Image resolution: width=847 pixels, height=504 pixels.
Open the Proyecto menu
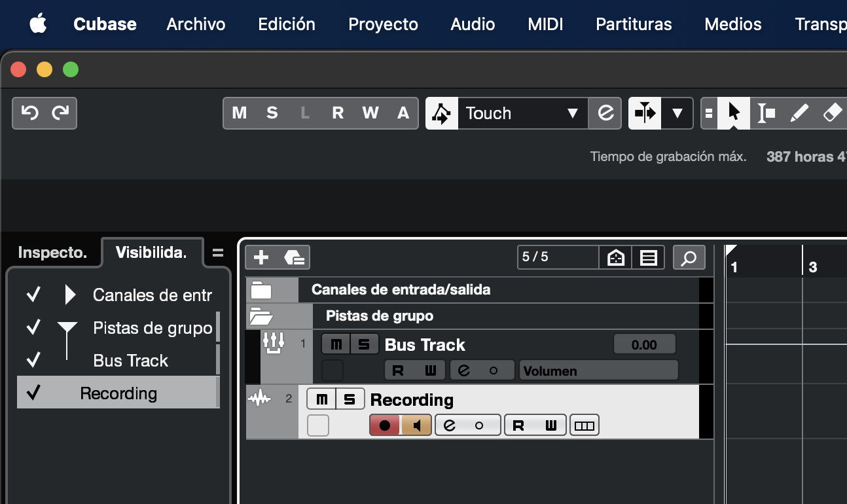tap(383, 24)
